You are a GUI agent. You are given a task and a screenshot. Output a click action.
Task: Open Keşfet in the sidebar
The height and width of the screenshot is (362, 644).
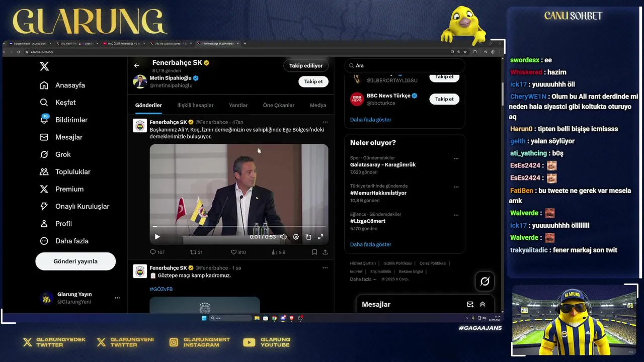pos(58,103)
